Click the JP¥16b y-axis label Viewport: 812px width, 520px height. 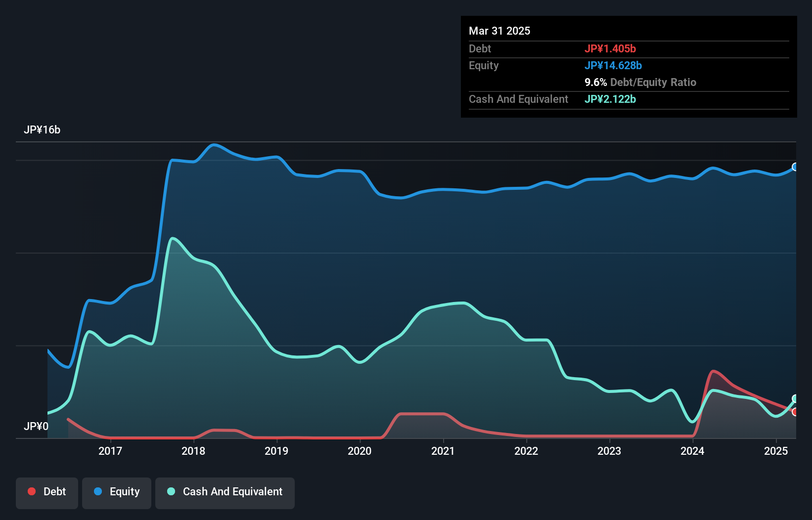coord(42,130)
